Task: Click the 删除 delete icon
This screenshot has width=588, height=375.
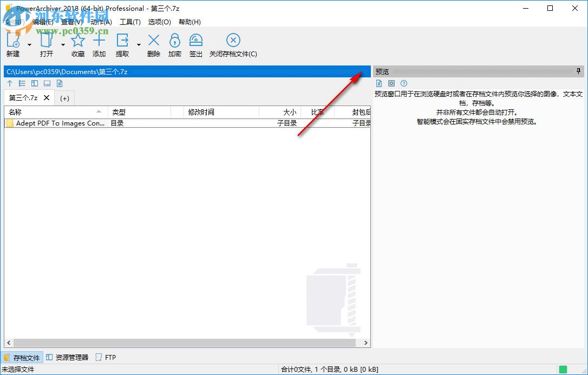Action: (x=153, y=40)
